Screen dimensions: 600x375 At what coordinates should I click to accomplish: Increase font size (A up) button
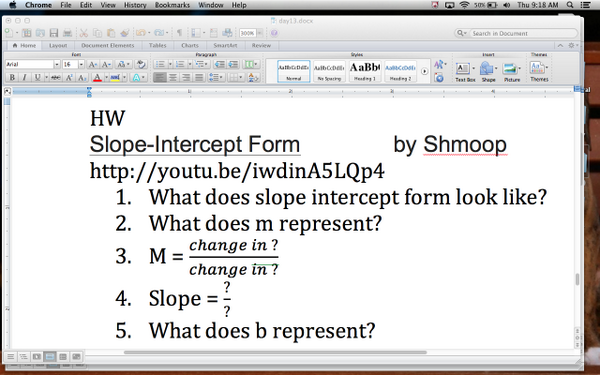(x=93, y=64)
